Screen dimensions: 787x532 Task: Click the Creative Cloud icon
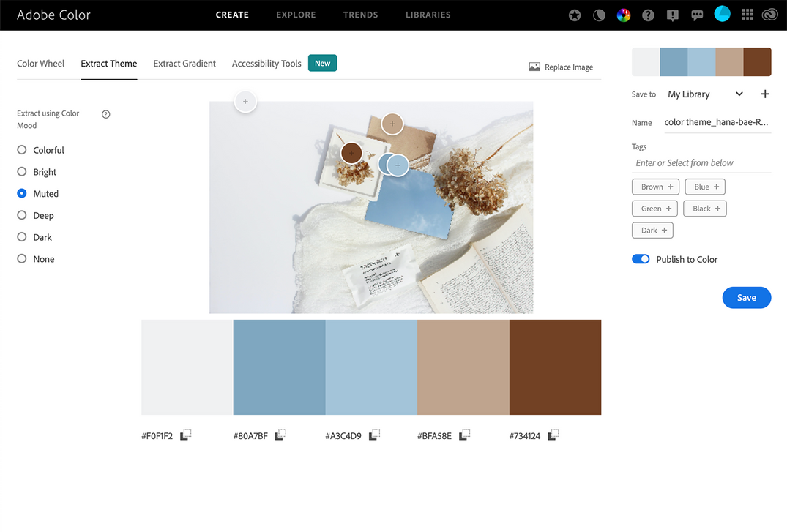769,15
